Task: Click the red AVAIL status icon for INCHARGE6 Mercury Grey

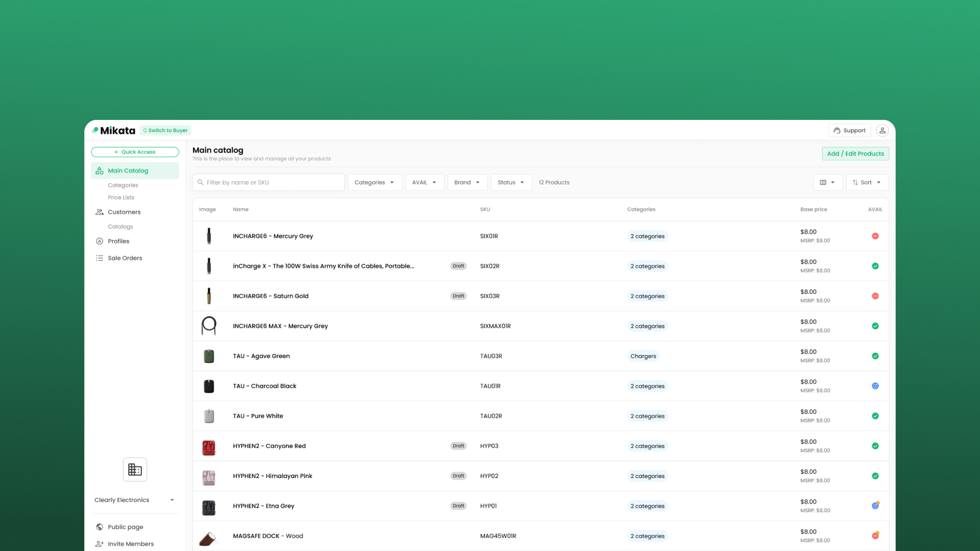Action: pyautogui.click(x=875, y=236)
